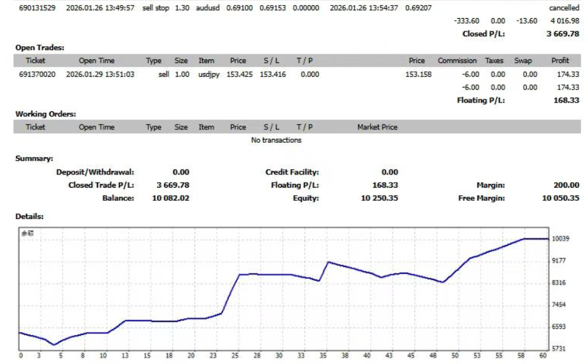Click the 'cancelled' status text
588x364 pixels.
pos(564,8)
